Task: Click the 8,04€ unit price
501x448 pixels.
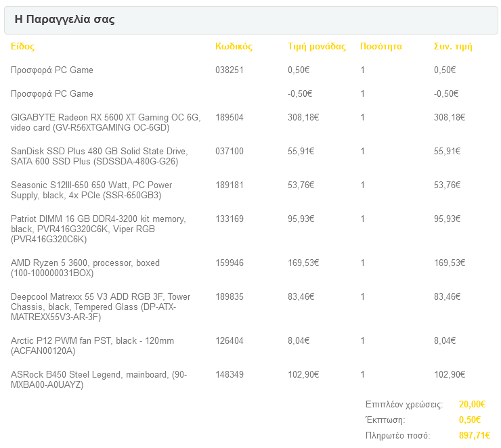Action: (299, 340)
